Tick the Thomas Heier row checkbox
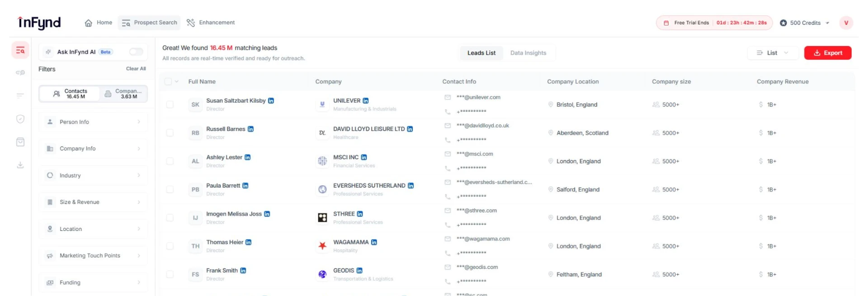 pyautogui.click(x=170, y=246)
